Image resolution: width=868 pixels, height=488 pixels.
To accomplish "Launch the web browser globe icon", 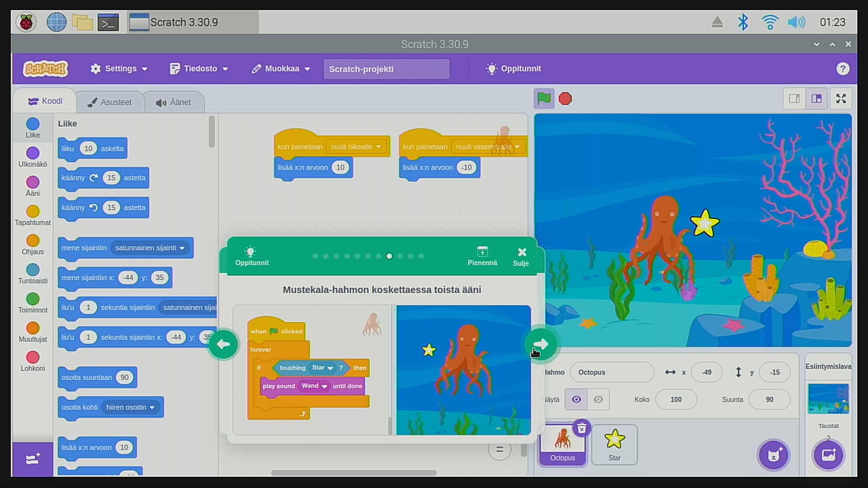I will click(57, 22).
